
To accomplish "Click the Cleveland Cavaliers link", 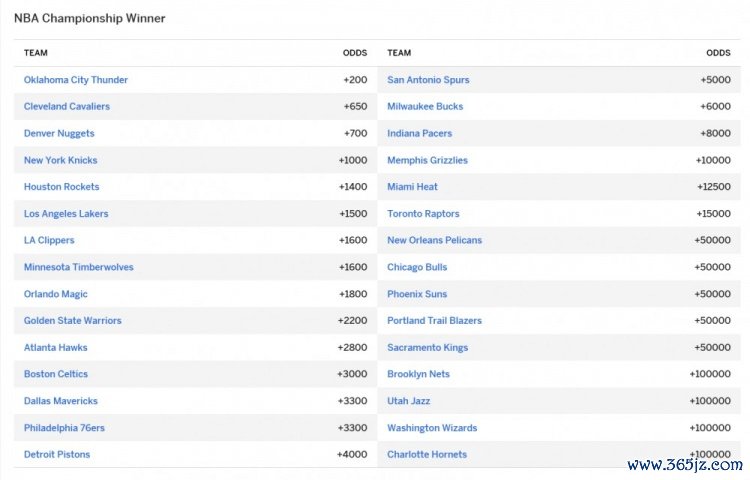I will click(x=67, y=107).
